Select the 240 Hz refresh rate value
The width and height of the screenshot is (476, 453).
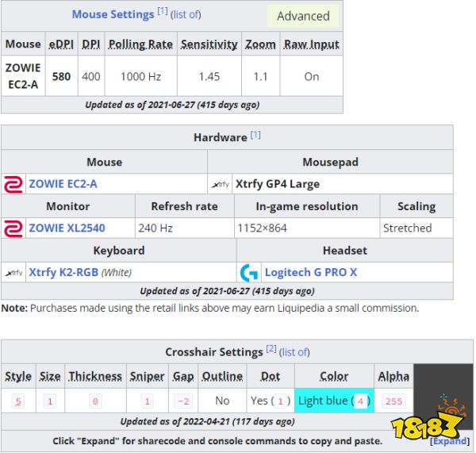[155, 228]
